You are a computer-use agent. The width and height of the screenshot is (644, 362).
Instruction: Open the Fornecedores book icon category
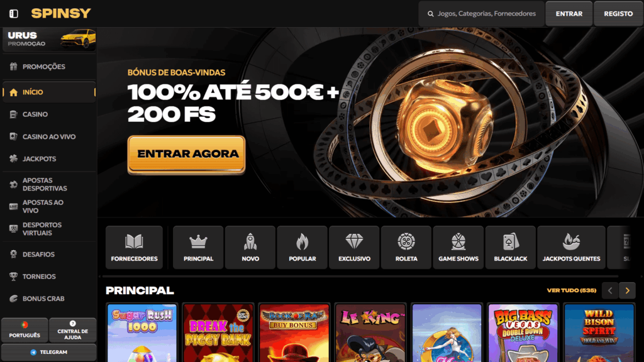134,248
